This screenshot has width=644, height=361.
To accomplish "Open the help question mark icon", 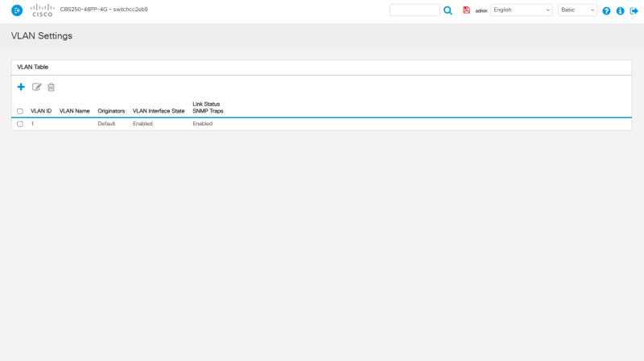I will [606, 10].
